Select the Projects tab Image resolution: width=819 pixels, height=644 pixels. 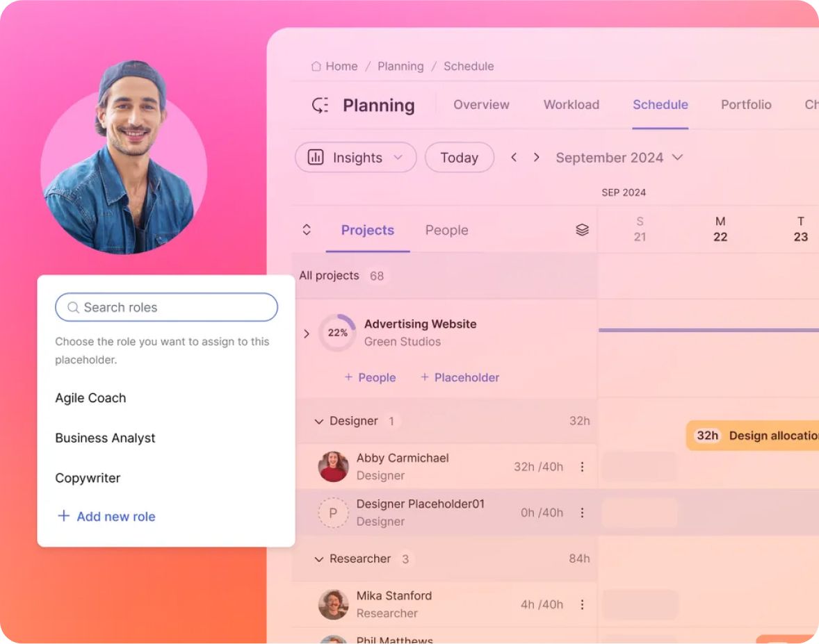tap(368, 230)
